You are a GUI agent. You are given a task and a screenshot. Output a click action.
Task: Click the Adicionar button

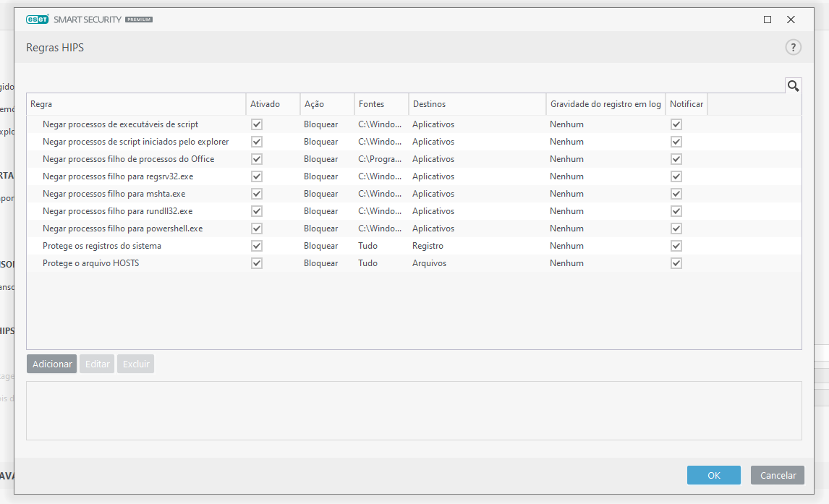(52, 364)
